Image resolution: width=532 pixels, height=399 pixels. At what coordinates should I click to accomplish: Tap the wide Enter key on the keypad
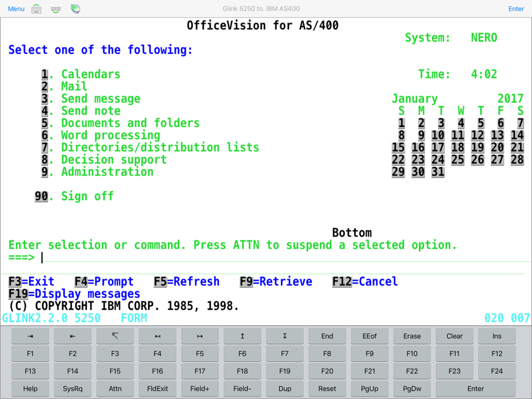click(x=476, y=389)
